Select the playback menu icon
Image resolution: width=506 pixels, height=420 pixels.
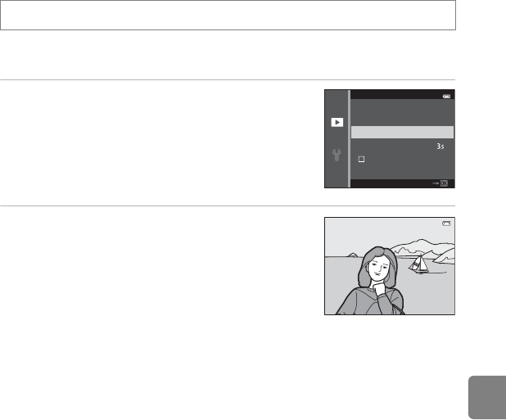pos(337,122)
